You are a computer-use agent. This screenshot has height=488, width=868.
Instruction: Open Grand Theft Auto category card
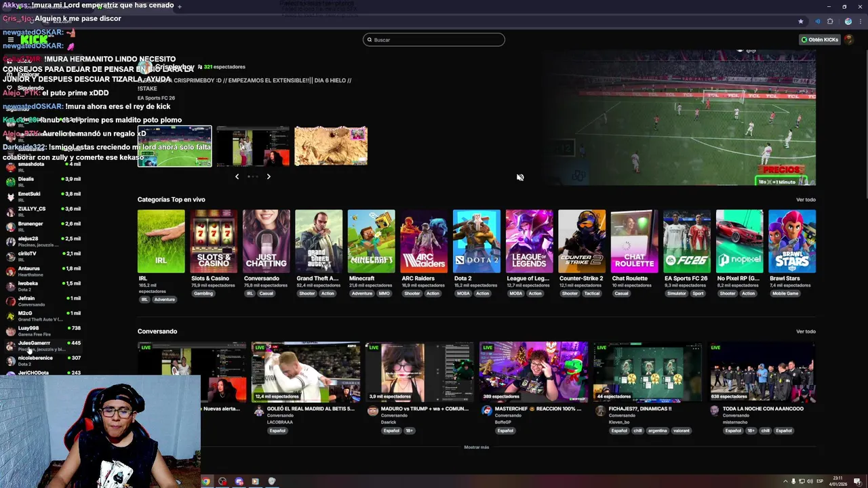319,241
